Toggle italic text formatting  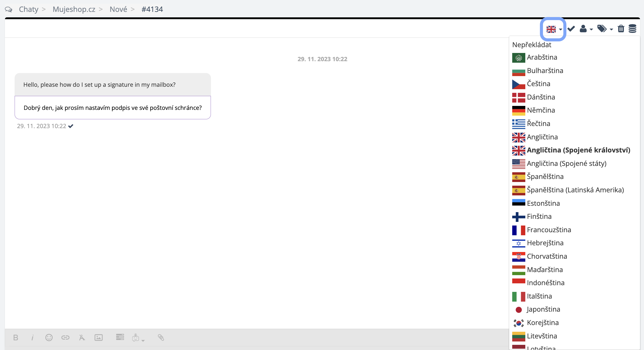click(32, 338)
